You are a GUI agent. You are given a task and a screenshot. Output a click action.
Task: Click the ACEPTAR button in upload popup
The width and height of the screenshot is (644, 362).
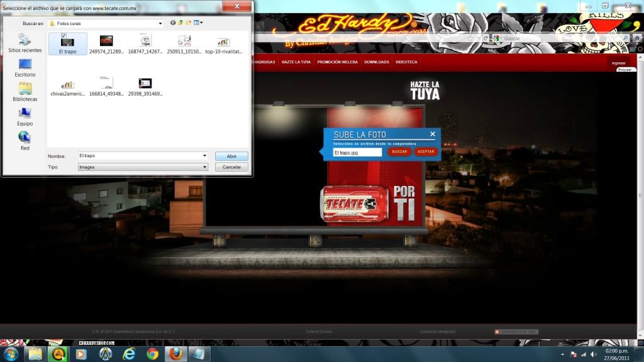(x=426, y=152)
